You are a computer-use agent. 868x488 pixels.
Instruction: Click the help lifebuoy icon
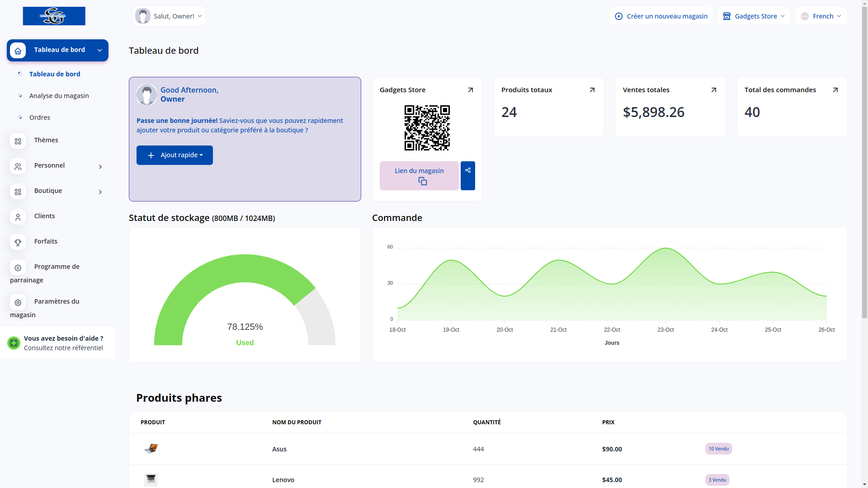click(14, 343)
